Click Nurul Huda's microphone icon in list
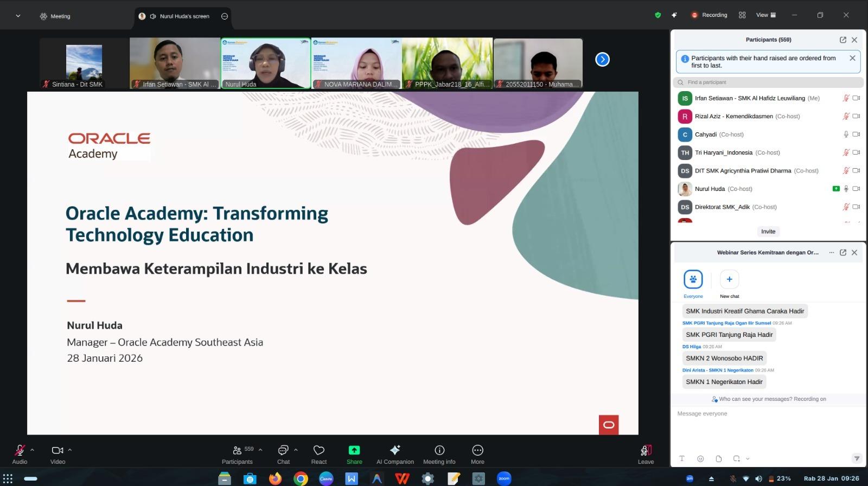This screenshot has height=486, width=868. pos(846,189)
